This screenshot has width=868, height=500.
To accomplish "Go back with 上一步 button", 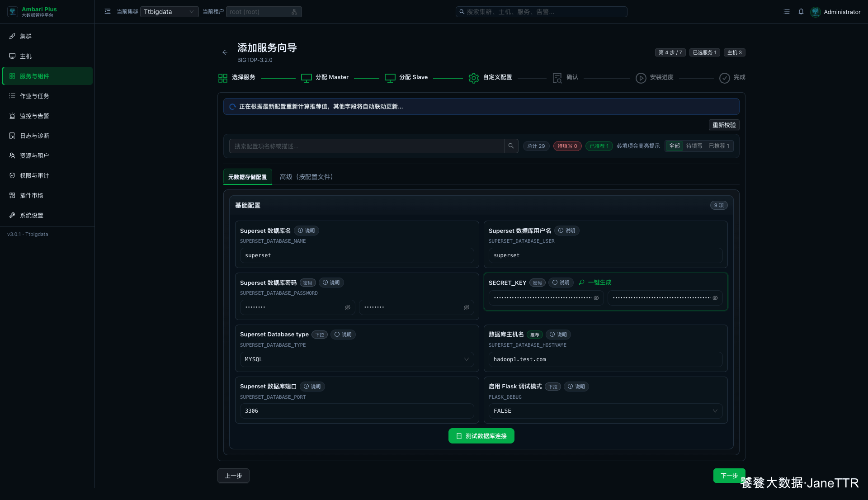I will [233, 476].
